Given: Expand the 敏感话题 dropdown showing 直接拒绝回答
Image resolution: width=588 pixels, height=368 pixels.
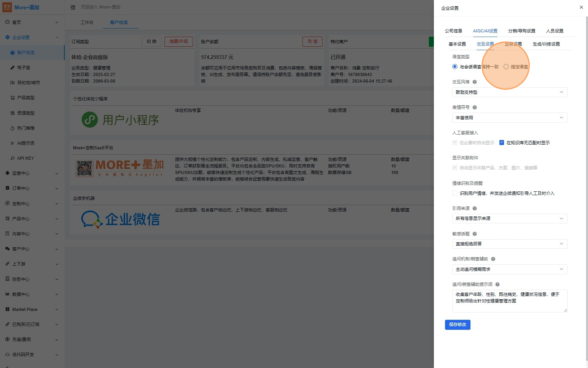Looking at the screenshot, I should coord(509,244).
